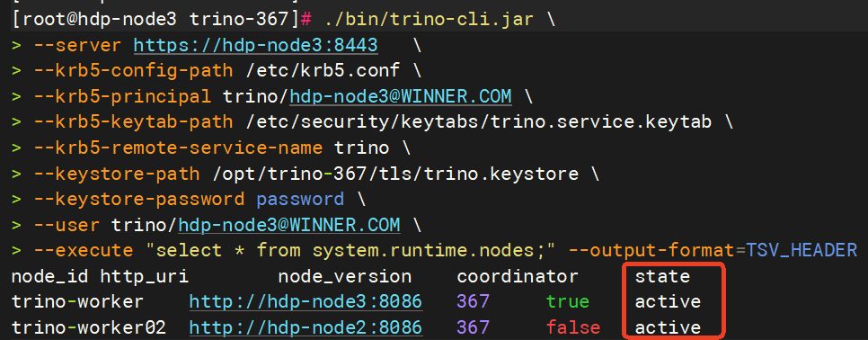Viewport: 868px width, 340px height.
Task: Select the /opt/trino-367/tls/trino.keystore path
Action: coord(395,174)
